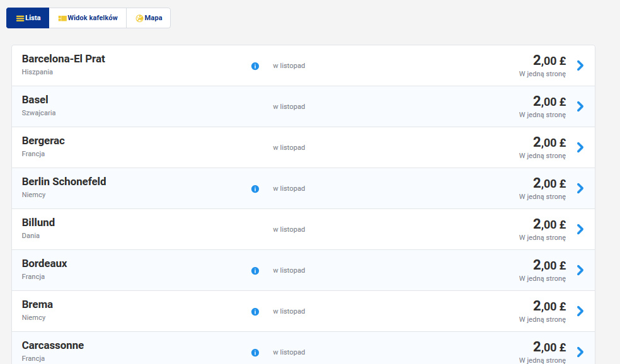
Task: Show info icon details for Brema
Action: point(255,312)
